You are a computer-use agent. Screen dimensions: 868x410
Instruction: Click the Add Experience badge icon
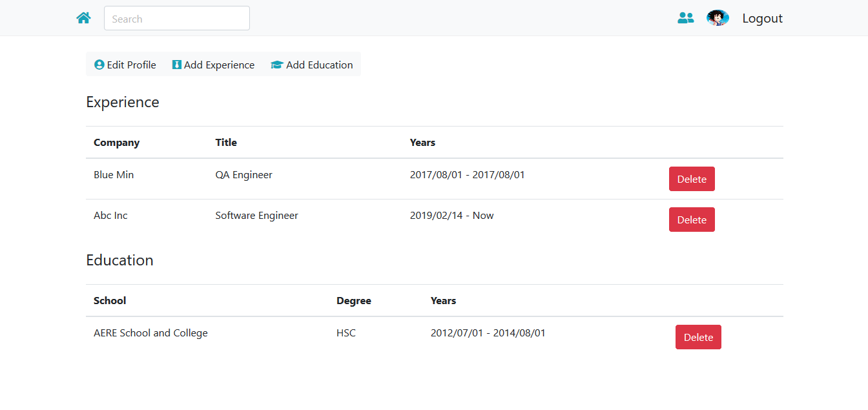(x=176, y=65)
